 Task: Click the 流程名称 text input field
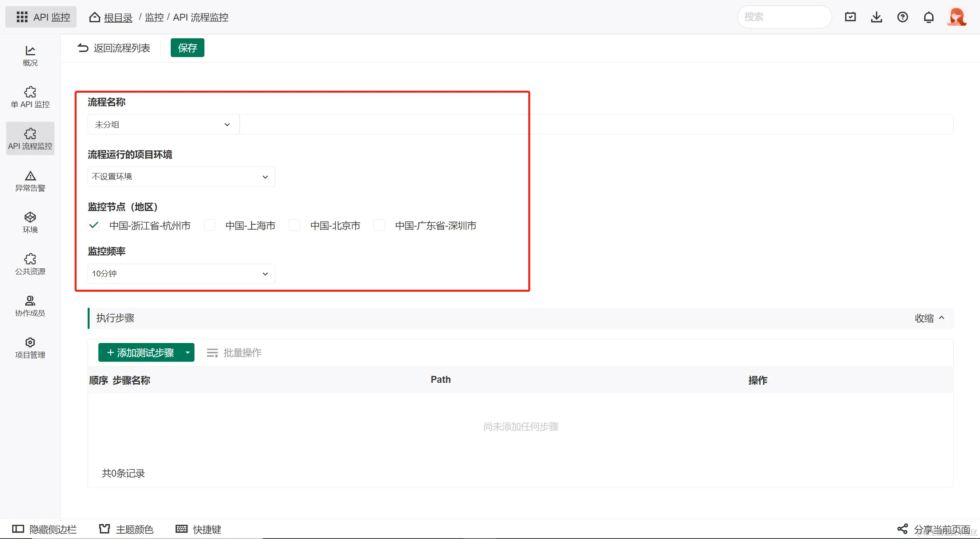[x=596, y=124]
